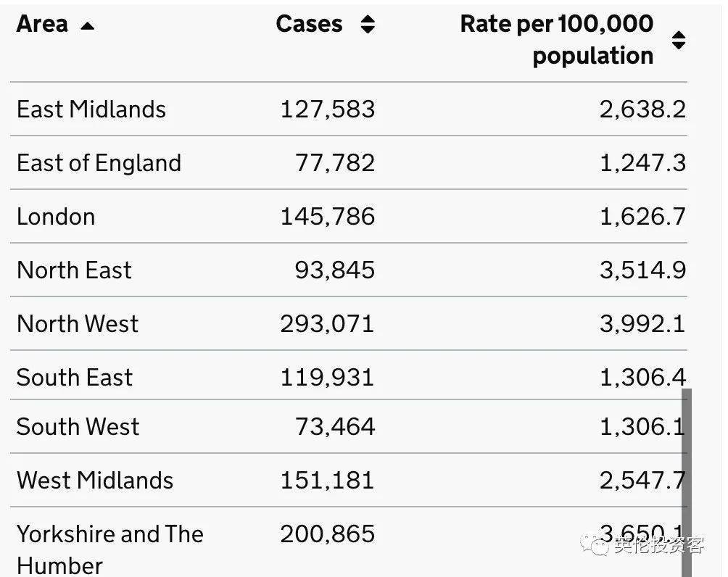Click the Rate column sort arrows icon
Viewport: 728px width, 577px height.
[x=678, y=40]
